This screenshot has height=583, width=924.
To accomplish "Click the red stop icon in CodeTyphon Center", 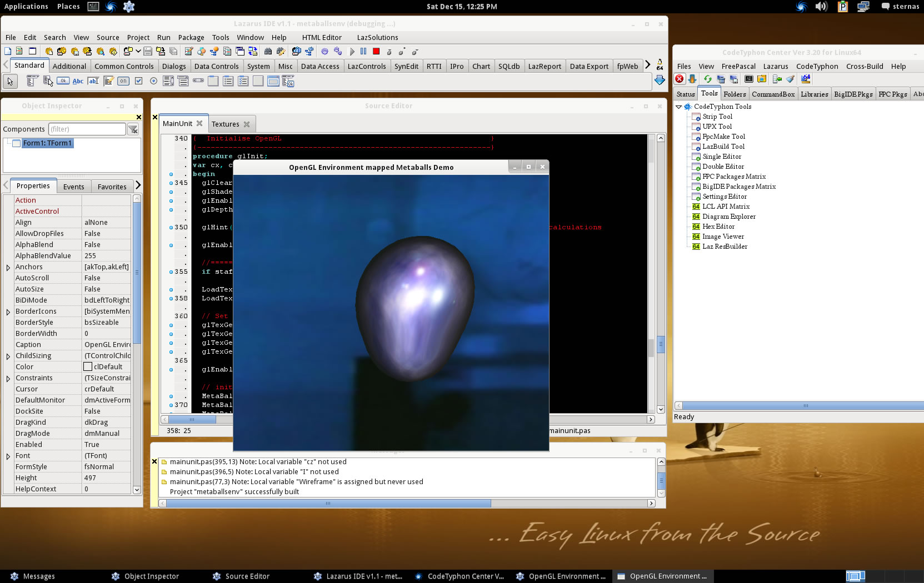I will (679, 79).
